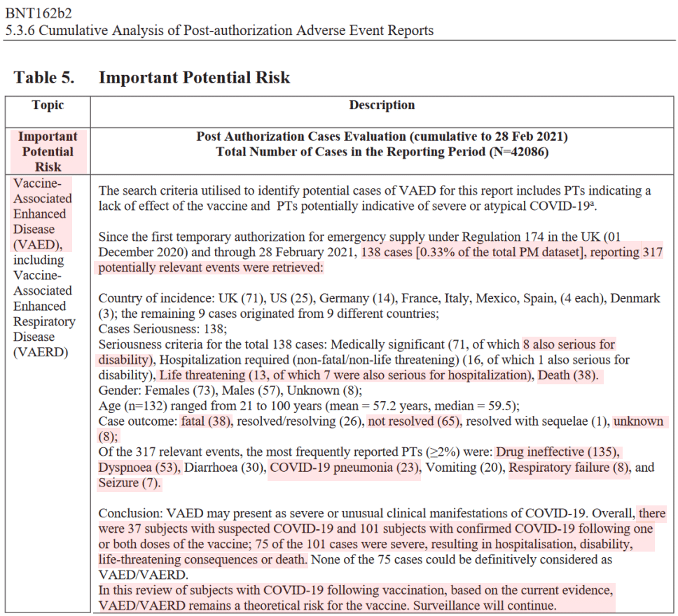Click the 'BNT162b2' header text
The image size is (678, 616).
39,13
